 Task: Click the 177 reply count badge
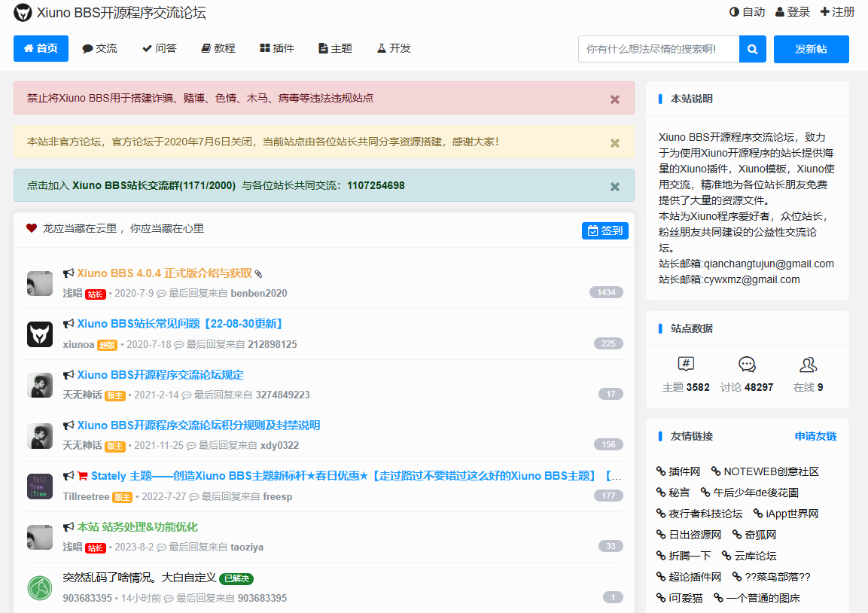608,496
